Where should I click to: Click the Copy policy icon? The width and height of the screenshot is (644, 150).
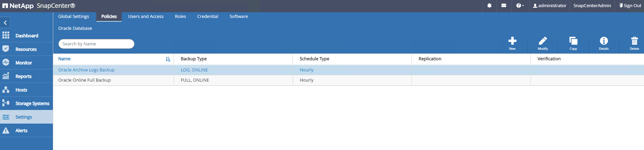click(x=573, y=41)
